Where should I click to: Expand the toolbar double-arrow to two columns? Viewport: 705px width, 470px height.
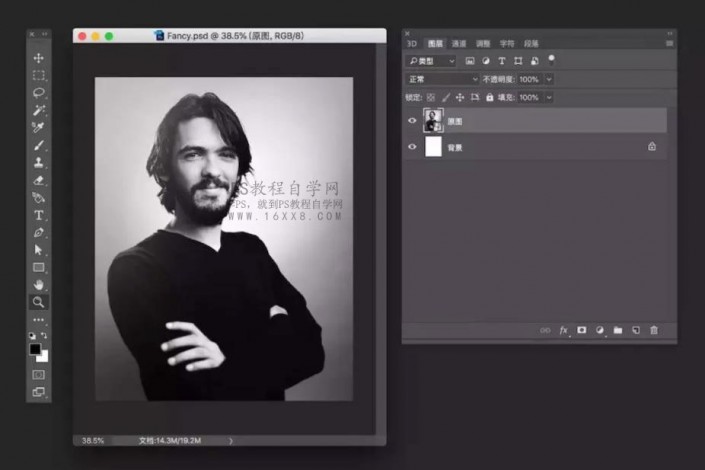coord(45,34)
